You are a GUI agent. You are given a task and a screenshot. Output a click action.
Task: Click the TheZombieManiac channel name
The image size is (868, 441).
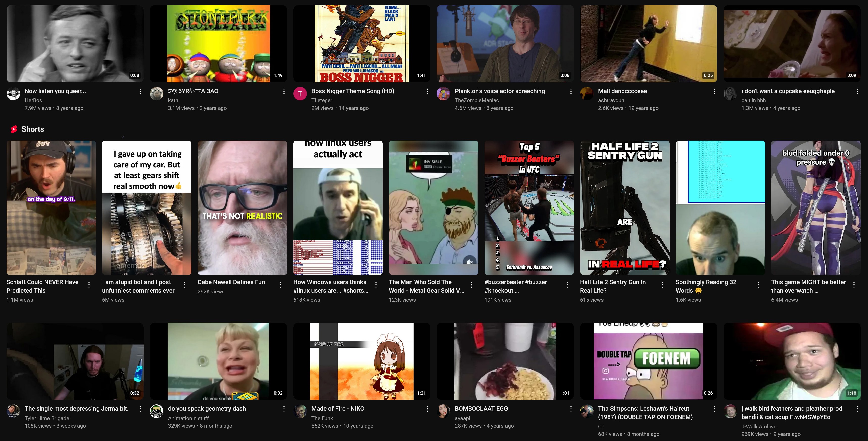tap(477, 100)
